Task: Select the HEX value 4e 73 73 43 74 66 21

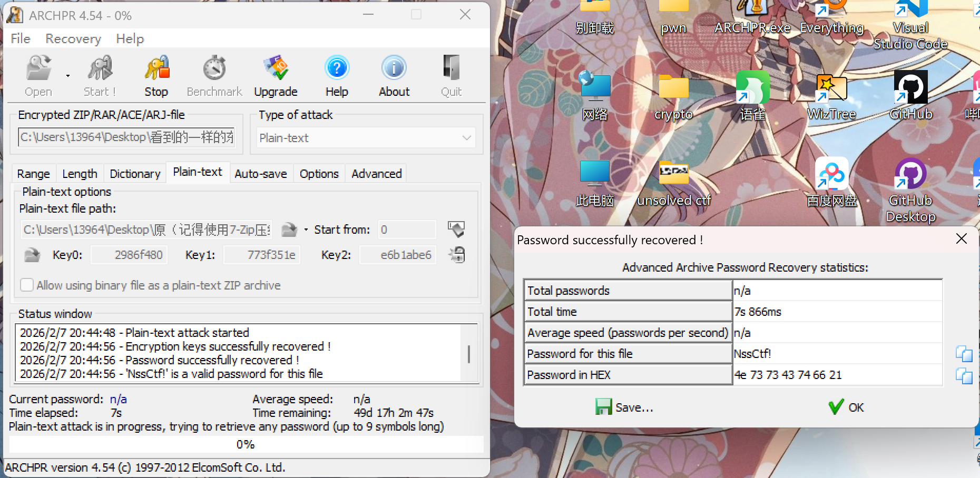Action: pos(837,375)
